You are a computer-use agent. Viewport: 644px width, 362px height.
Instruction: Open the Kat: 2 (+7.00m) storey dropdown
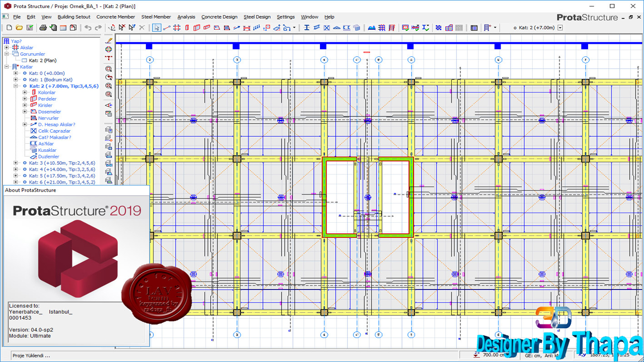coord(560,28)
